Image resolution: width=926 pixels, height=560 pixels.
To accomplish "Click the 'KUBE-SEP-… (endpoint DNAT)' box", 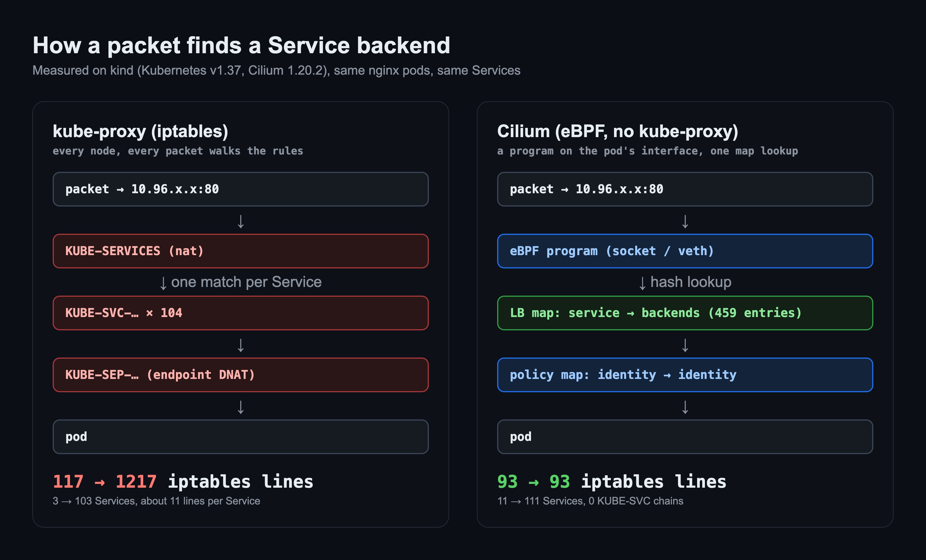I will point(240,375).
